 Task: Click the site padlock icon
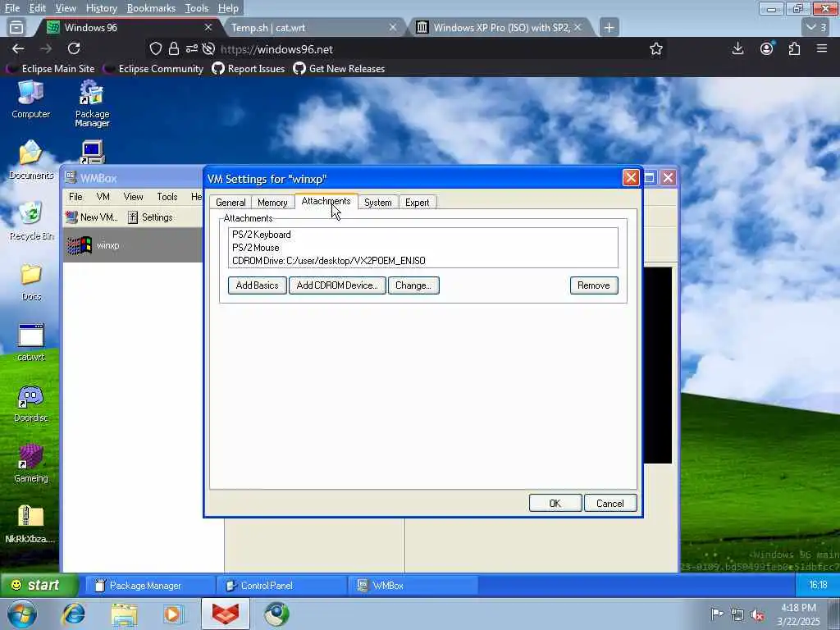tap(174, 48)
